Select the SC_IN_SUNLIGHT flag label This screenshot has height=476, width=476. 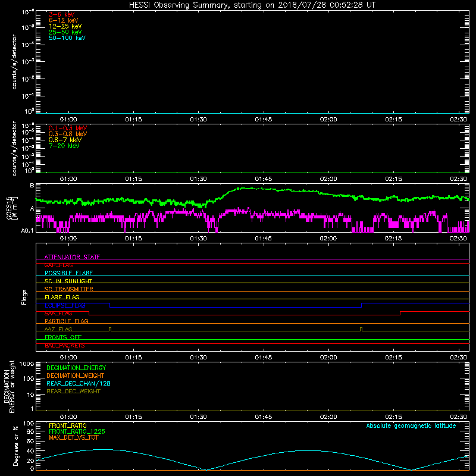(68, 281)
